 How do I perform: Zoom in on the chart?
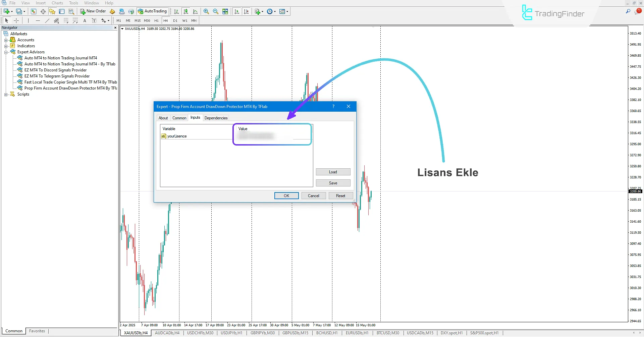[x=206, y=11]
